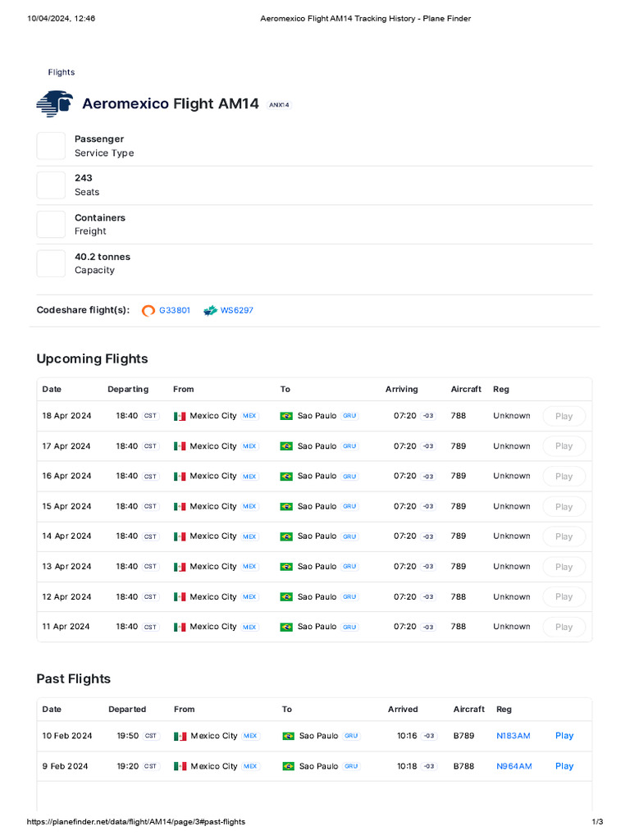Click Brazil flag icon in 16 Apr row
630x840 pixels.
(x=286, y=477)
